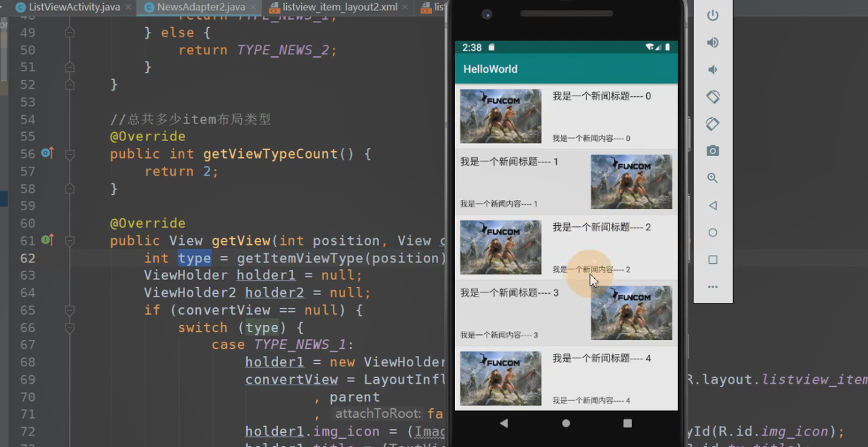
Task: Tap the Wi-Fi signal icon in phone status bar
Action: click(650, 47)
